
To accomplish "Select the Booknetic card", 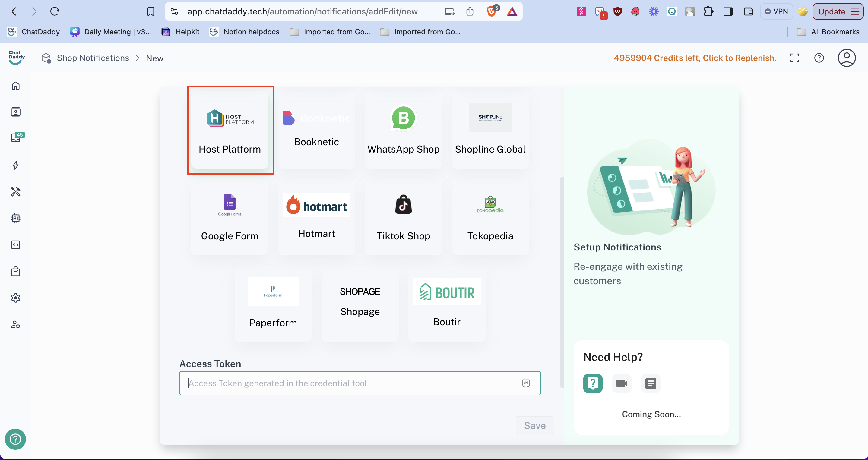I will (316, 130).
